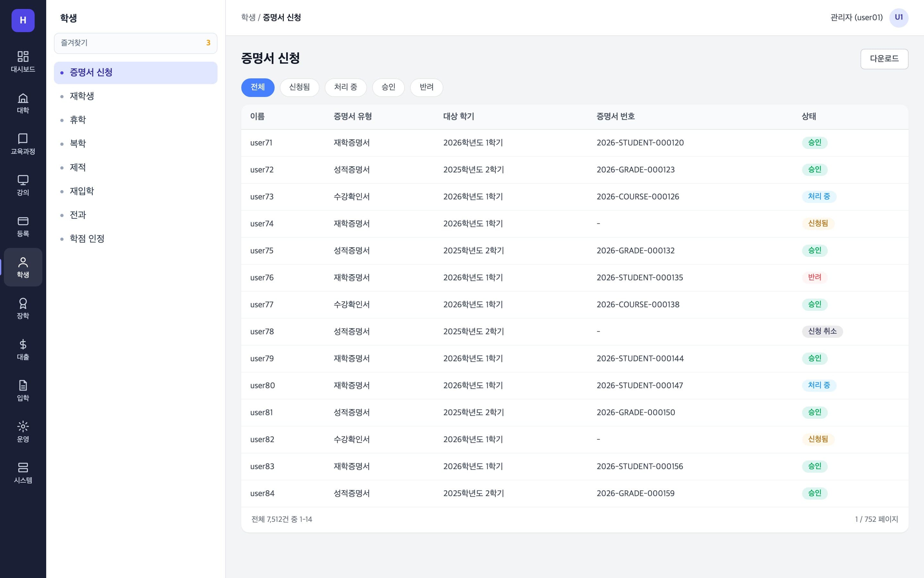Select the user71 row name
This screenshot has height=578, width=924.
coord(261,143)
